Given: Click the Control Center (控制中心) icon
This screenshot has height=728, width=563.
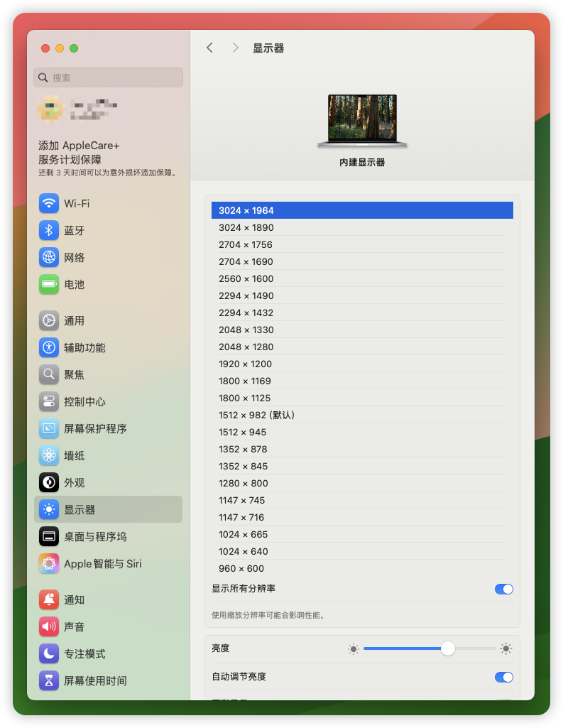Looking at the screenshot, I should [x=49, y=402].
